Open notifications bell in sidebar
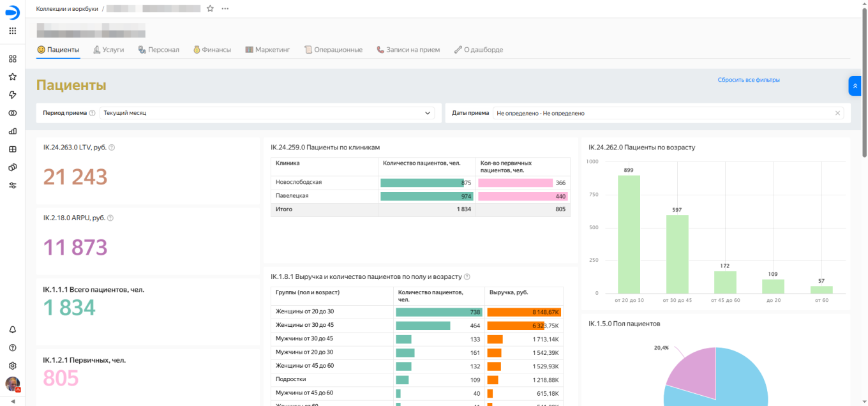The image size is (868, 406). pos(12,329)
